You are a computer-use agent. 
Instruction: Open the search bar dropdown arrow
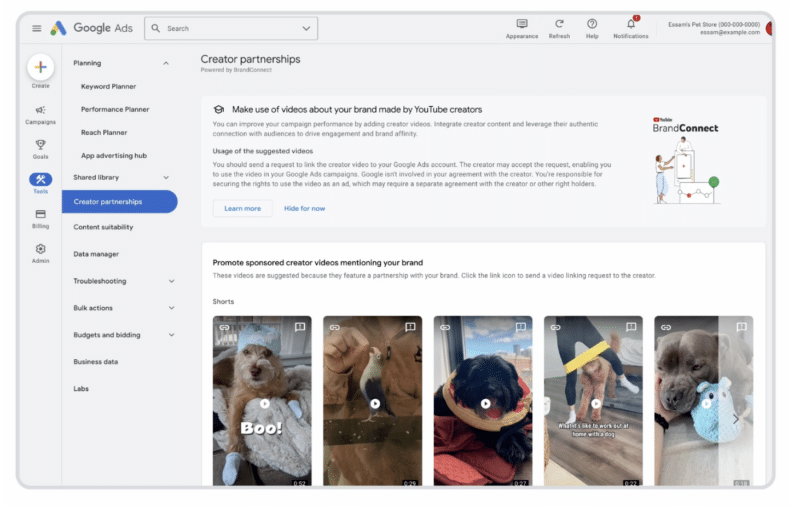tap(306, 28)
